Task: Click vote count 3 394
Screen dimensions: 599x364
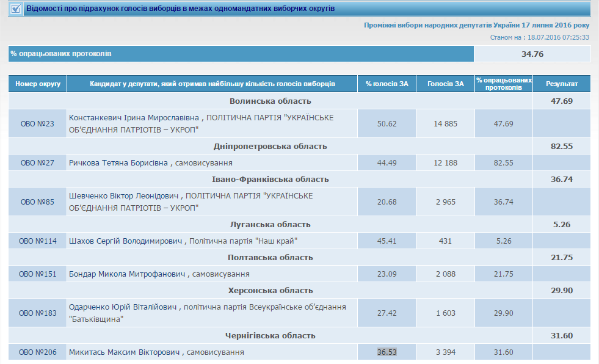Action: 445,352
